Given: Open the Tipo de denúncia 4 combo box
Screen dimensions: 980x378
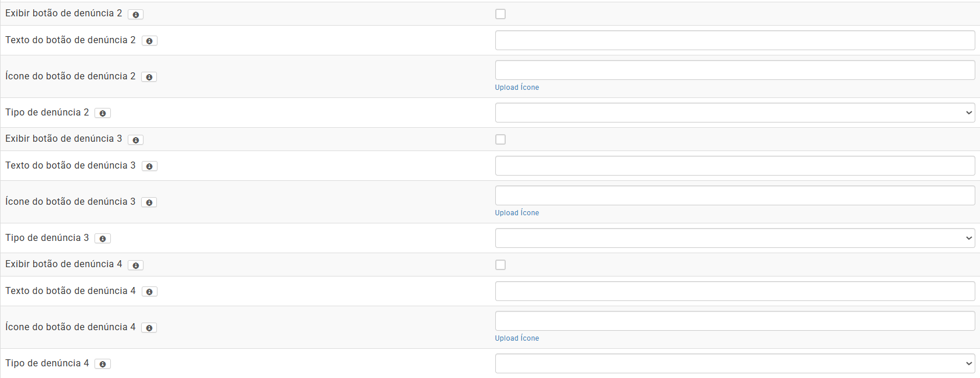Looking at the screenshot, I should coord(734,363).
